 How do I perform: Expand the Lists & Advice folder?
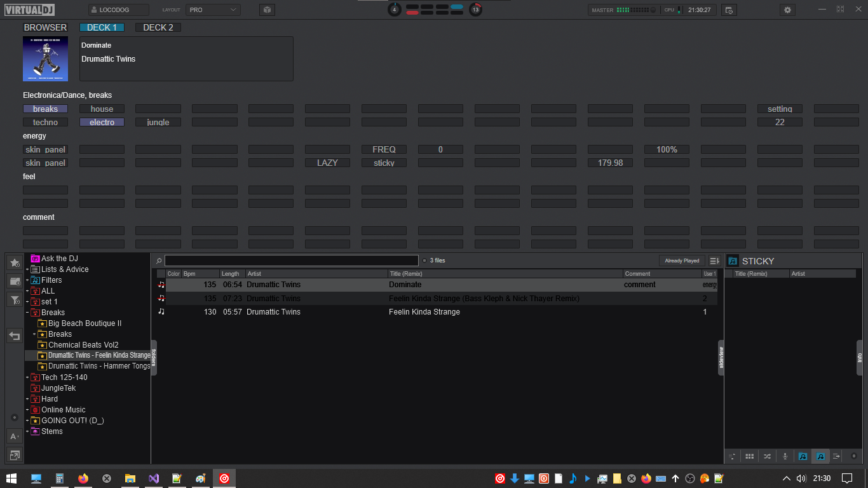(27, 269)
